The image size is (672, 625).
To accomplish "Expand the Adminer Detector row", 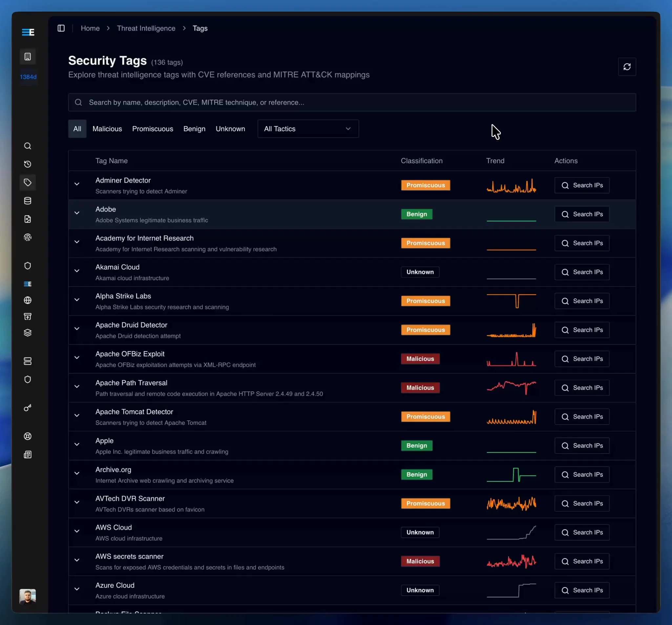I will click(x=77, y=184).
